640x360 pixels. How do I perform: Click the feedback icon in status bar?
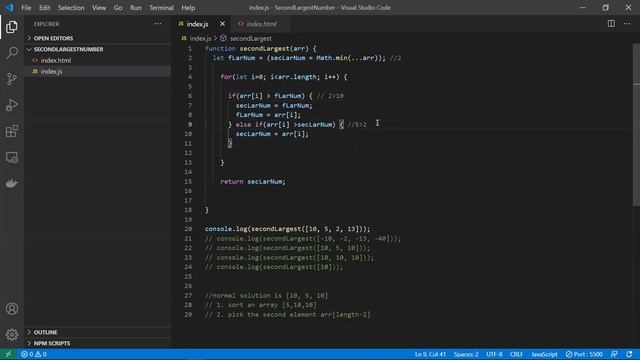[614, 354]
